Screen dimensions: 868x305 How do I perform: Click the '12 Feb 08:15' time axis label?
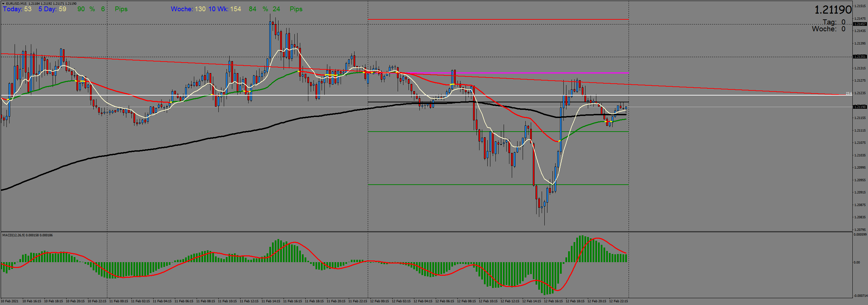(466, 301)
